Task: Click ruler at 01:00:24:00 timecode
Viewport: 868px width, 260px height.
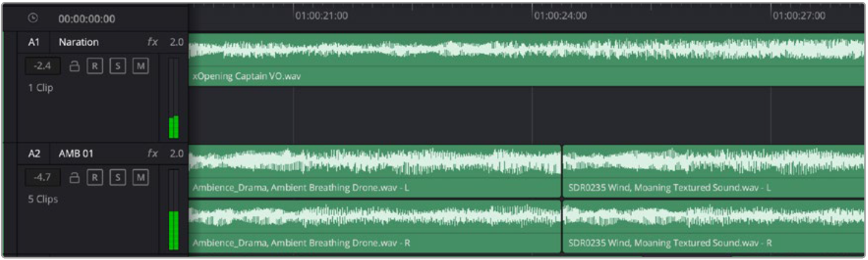Action: (x=533, y=16)
